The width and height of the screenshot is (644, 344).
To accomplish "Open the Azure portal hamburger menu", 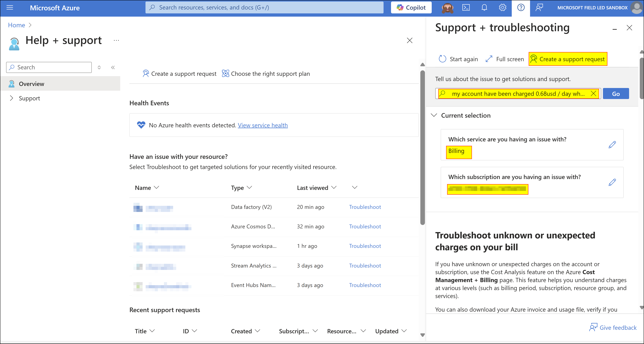I will point(10,7).
